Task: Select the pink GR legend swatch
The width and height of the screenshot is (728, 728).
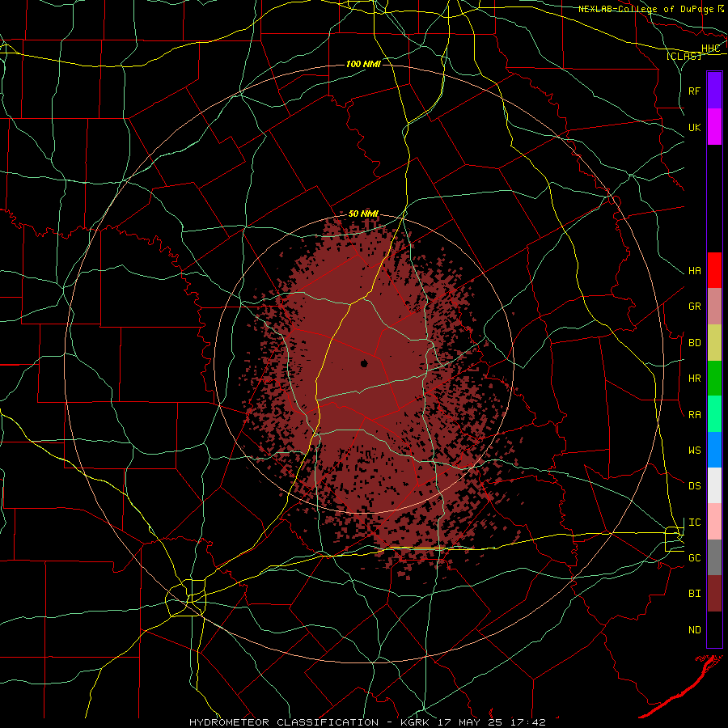Action: coord(714,307)
